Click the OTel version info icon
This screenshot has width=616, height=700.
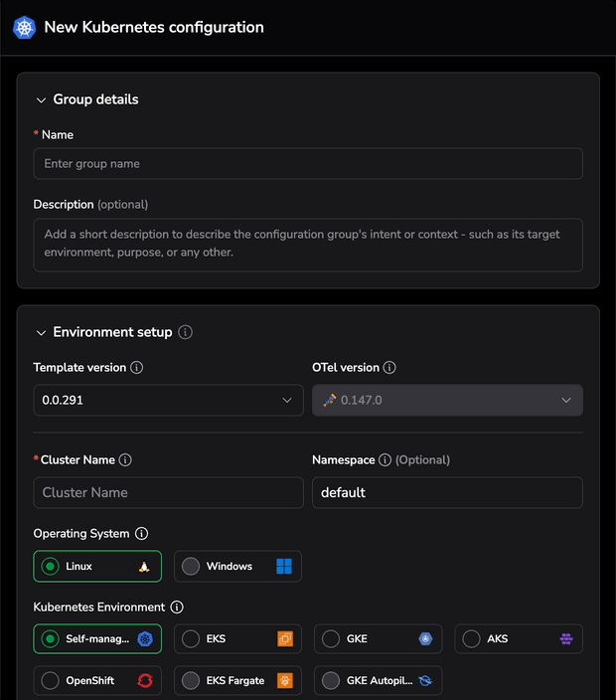[x=389, y=368]
